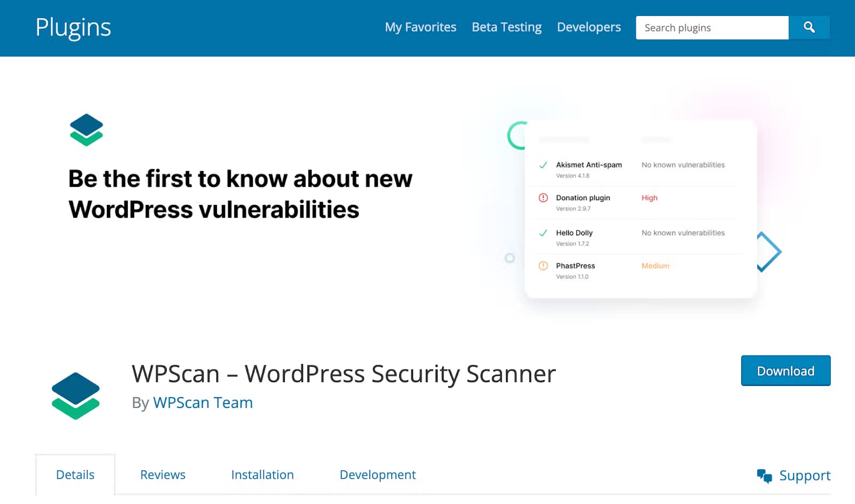
Task: Open the Developers menu
Action: (588, 27)
